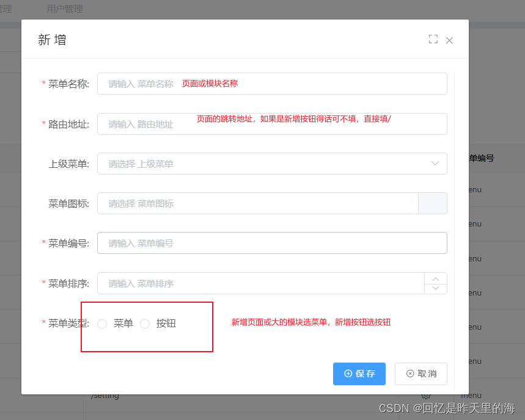This screenshot has height=420, width=525.
Task: Close the 新增 dialog with X
Action: pos(449,40)
